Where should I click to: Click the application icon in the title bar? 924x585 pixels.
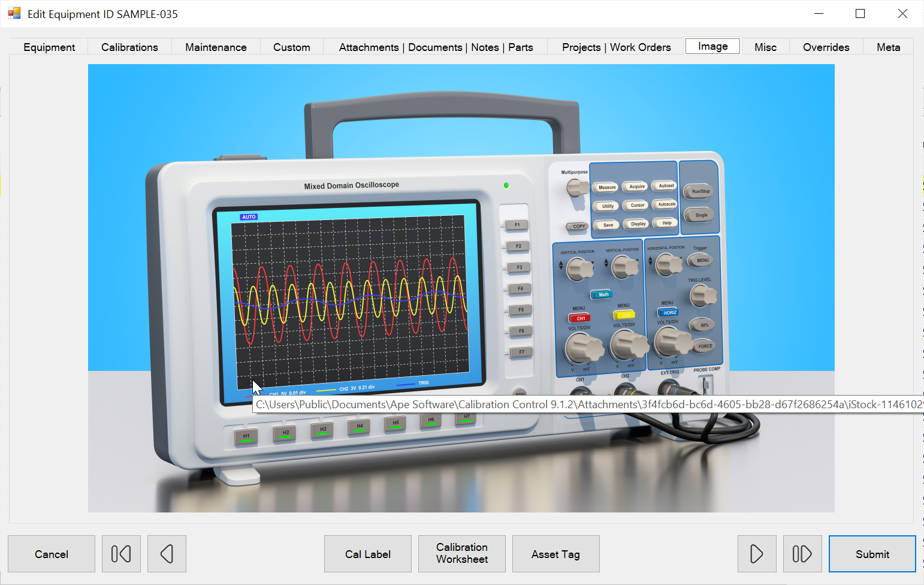pyautogui.click(x=14, y=13)
